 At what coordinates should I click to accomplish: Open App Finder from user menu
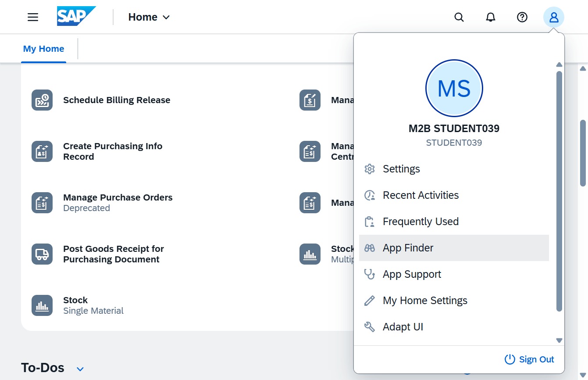click(454, 248)
